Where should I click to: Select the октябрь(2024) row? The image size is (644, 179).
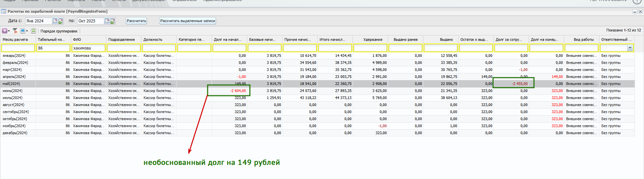(317, 119)
